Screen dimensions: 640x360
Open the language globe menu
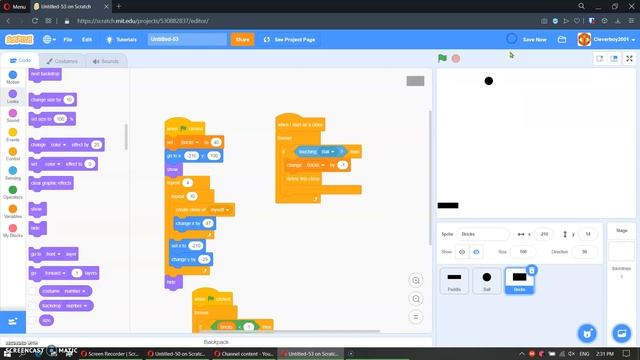(49, 40)
